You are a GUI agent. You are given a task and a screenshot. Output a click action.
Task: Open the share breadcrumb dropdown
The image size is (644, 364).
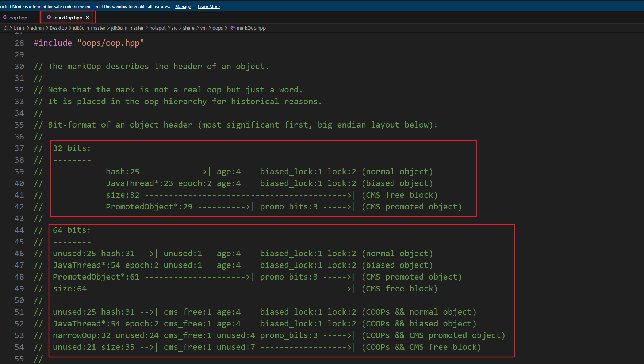click(x=188, y=28)
